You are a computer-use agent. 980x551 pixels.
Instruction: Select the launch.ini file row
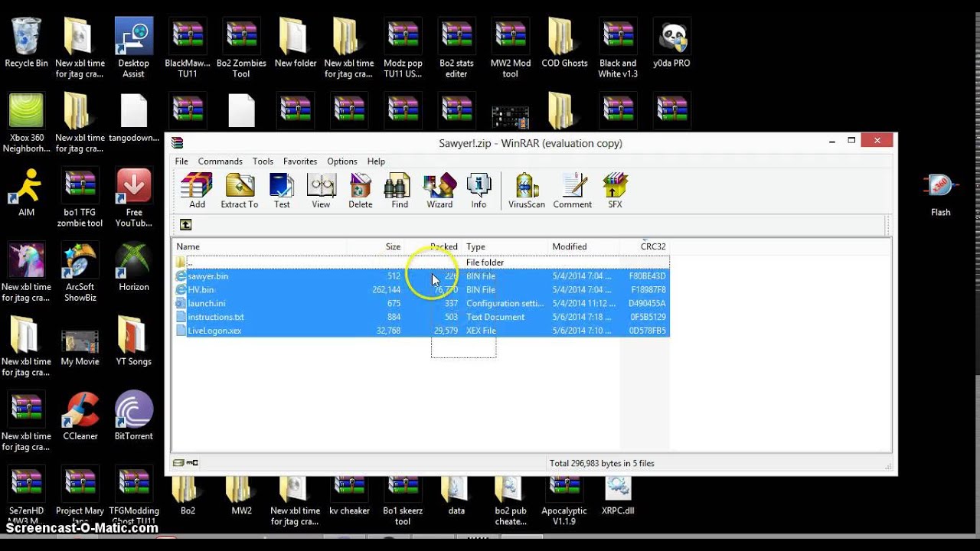421,304
